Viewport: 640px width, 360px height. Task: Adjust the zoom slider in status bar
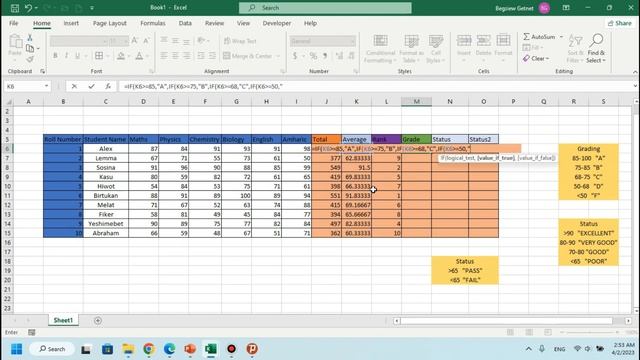click(589, 333)
